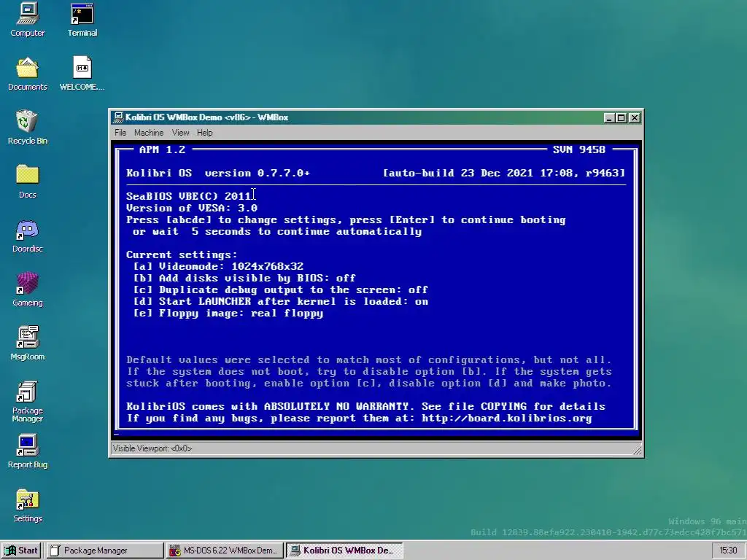The image size is (747, 560).
Task: Click the window resize grip in status bar
Action: coord(637,449)
